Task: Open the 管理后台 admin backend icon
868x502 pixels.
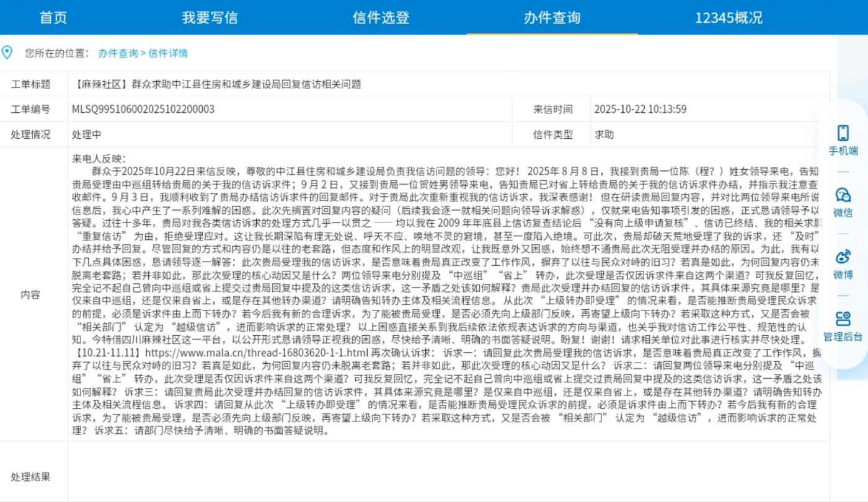Action: (843, 325)
